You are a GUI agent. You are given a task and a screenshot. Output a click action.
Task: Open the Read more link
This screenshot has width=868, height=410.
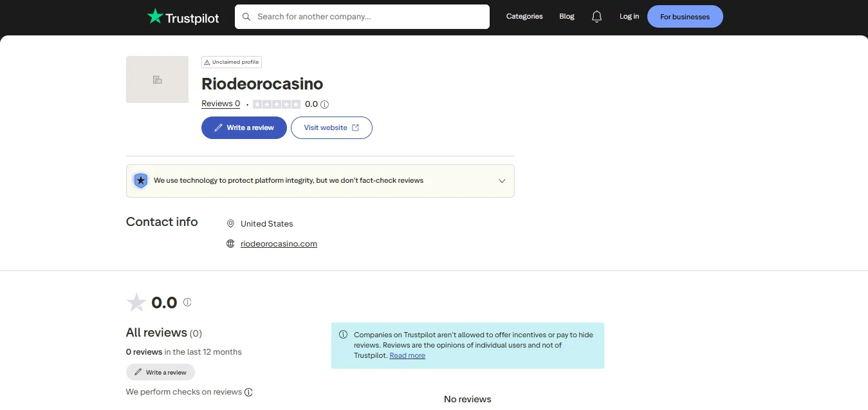407,355
